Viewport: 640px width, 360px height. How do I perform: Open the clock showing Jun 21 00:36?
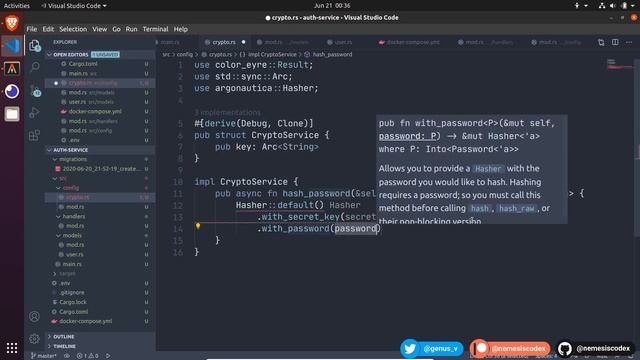point(332,6)
